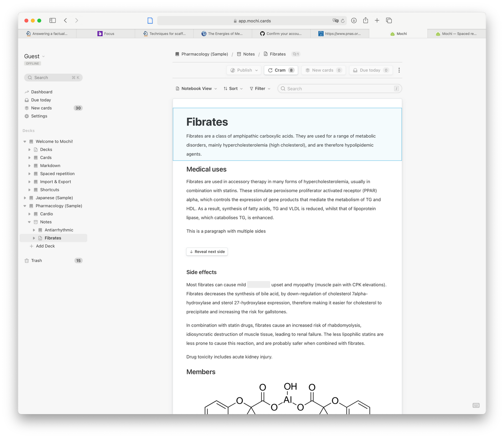The width and height of the screenshot is (504, 438).
Task: Select Fibrates in the sidebar tree
Action: coord(53,238)
